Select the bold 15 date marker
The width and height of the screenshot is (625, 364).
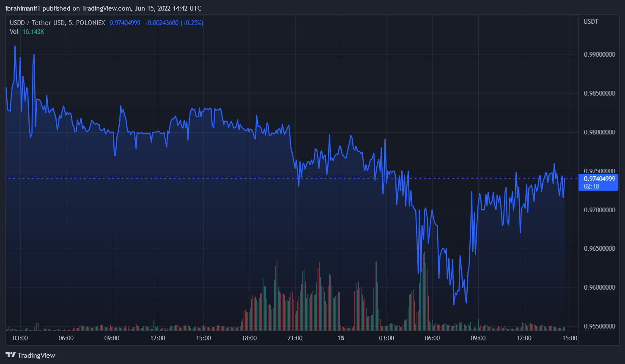click(341, 338)
